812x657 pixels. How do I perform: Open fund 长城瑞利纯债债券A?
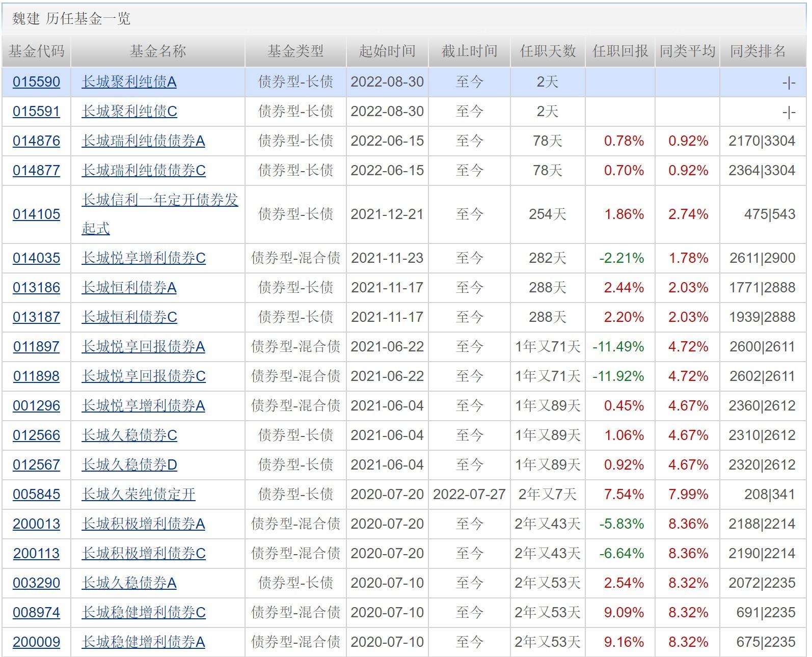(143, 141)
